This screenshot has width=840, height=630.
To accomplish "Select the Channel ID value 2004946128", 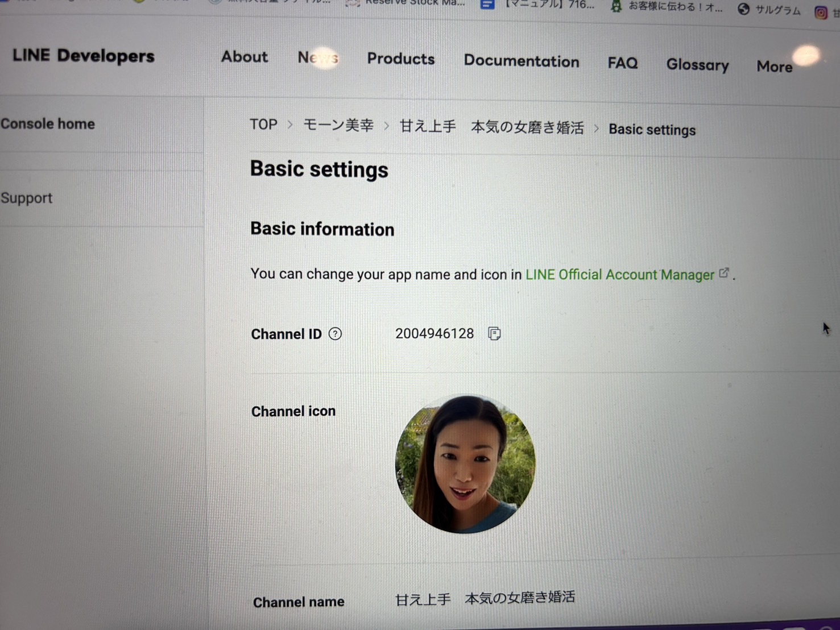I will (435, 334).
